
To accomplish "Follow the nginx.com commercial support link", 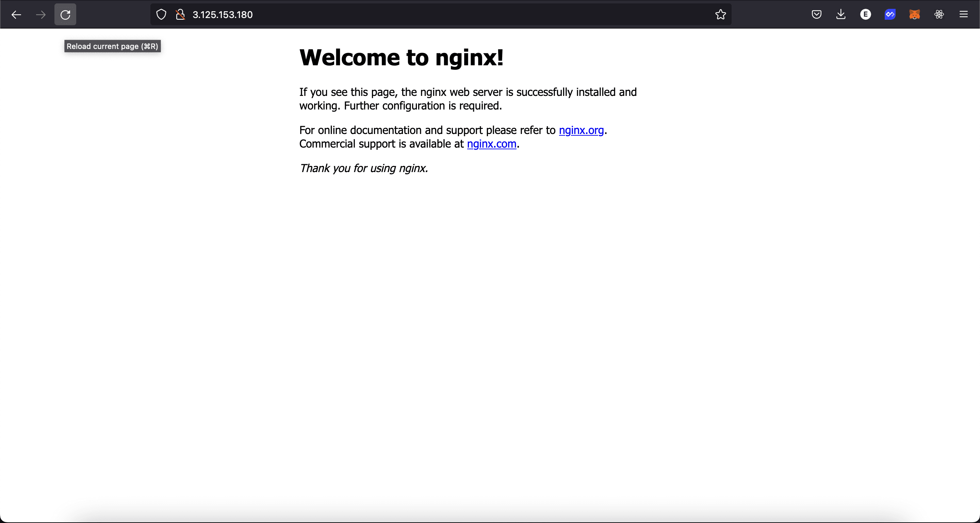I will coord(491,144).
